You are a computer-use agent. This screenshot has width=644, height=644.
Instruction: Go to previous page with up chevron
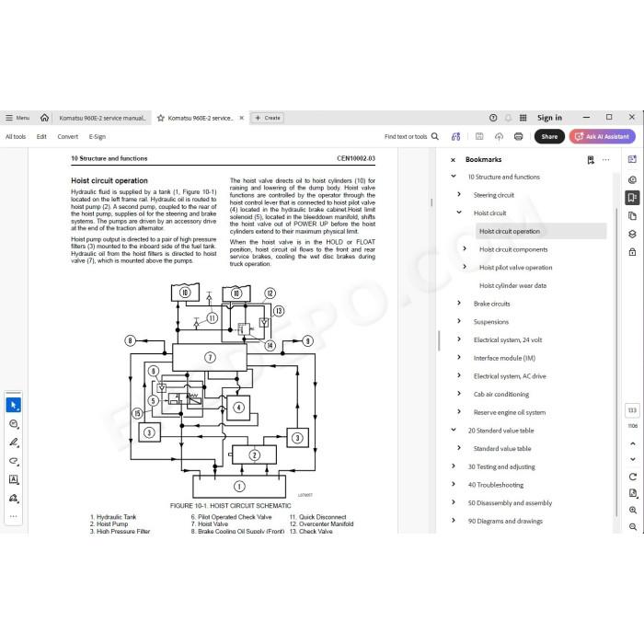click(x=633, y=443)
